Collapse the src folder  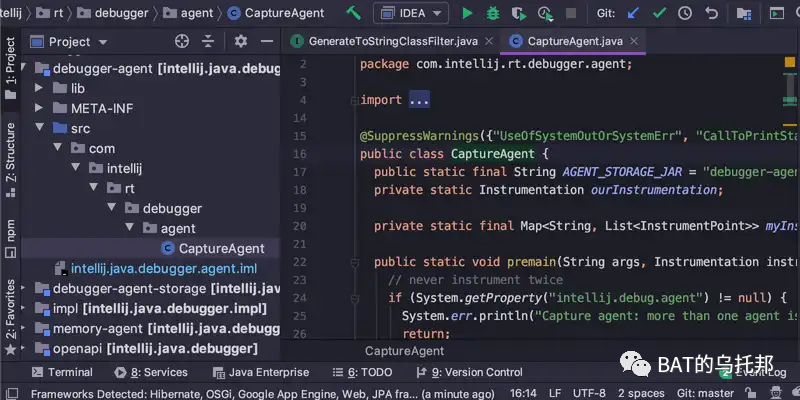point(39,128)
